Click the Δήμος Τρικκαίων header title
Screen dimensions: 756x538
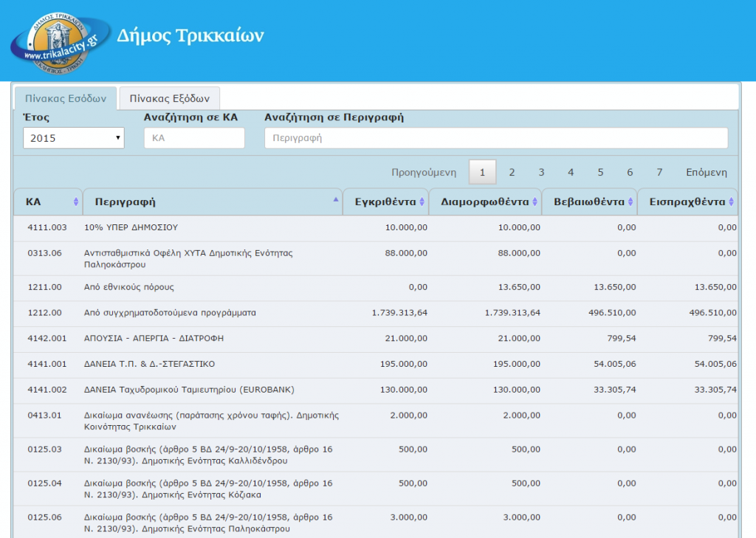pyautogui.click(x=190, y=35)
